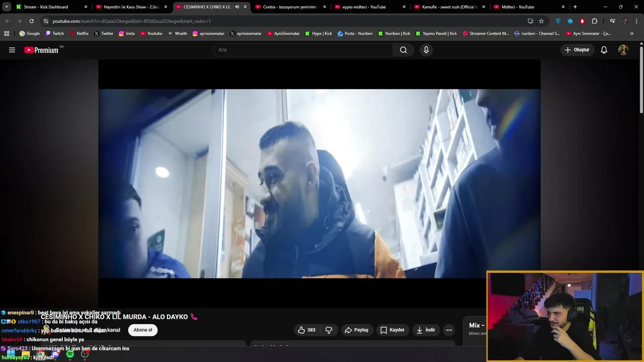The image size is (644, 362).
Task: Open Chrome three-dot menu
Action: pyautogui.click(x=636, y=21)
